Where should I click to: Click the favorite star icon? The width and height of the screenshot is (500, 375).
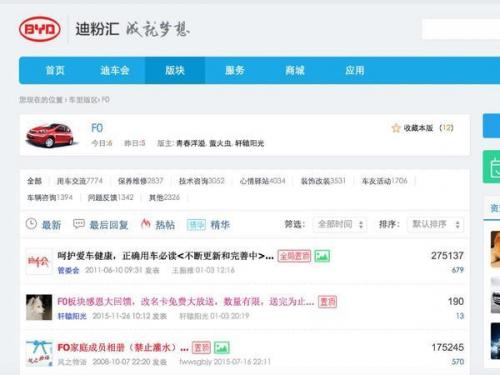coord(396,128)
